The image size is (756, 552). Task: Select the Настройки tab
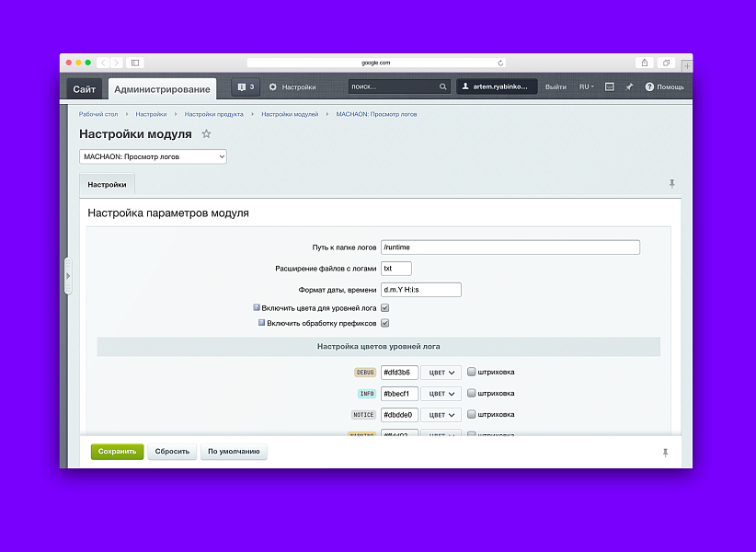108,185
